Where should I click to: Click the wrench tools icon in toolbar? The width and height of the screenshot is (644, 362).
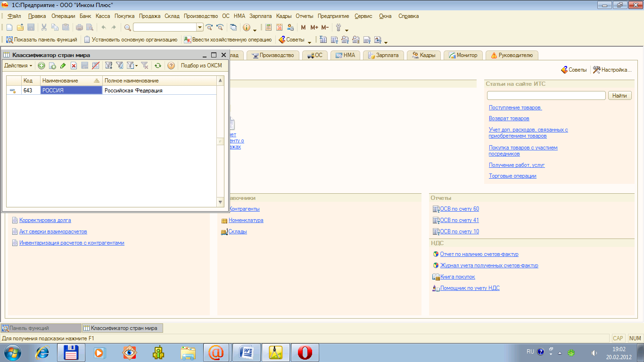tap(339, 27)
